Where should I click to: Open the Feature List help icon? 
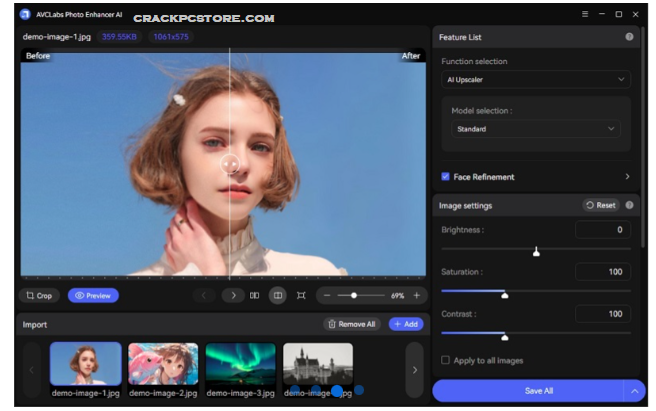click(629, 37)
